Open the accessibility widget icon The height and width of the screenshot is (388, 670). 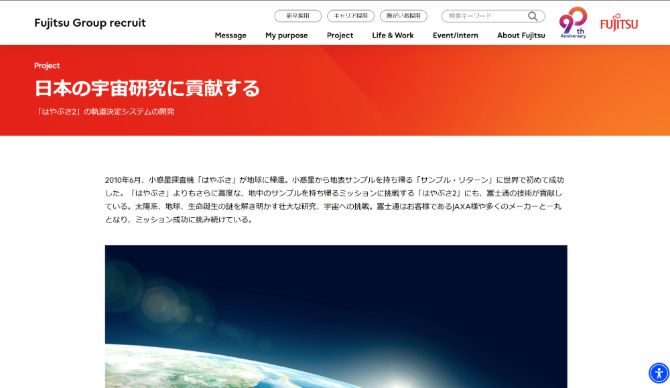(659, 373)
